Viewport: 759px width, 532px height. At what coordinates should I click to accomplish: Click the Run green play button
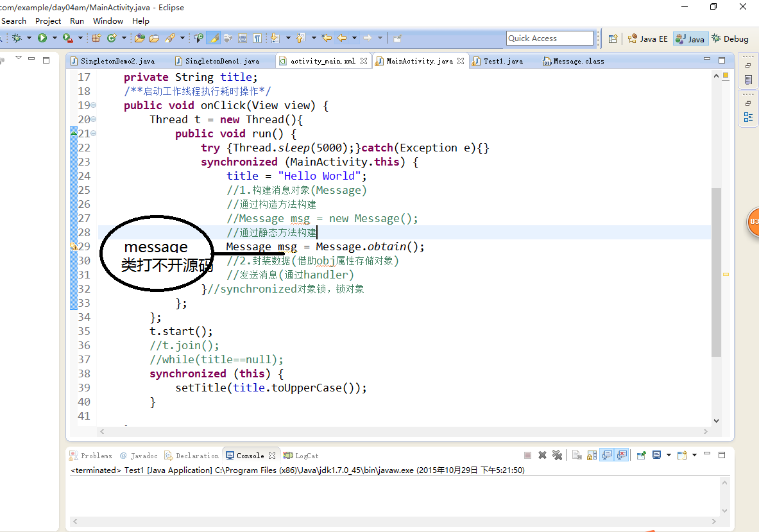pos(42,39)
